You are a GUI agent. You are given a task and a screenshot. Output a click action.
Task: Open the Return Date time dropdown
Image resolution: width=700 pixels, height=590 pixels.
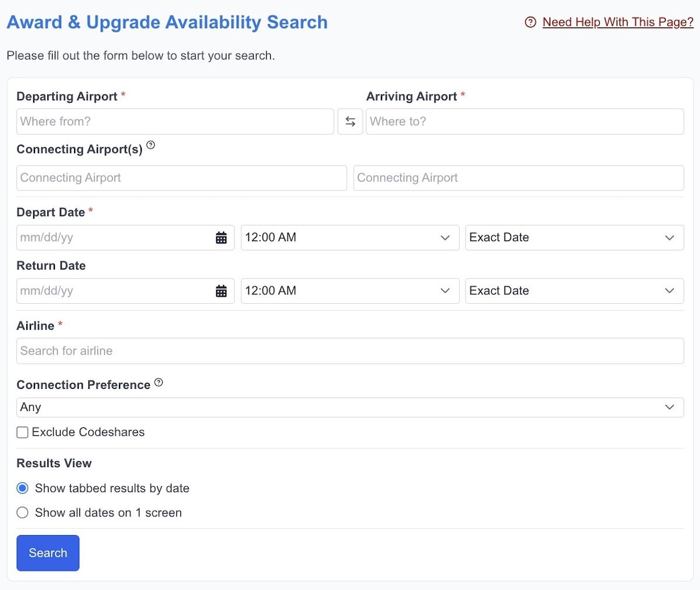pos(349,291)
